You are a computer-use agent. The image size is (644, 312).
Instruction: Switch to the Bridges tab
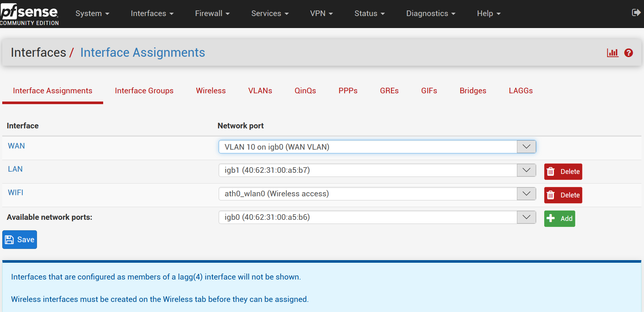tap(473, 91)
